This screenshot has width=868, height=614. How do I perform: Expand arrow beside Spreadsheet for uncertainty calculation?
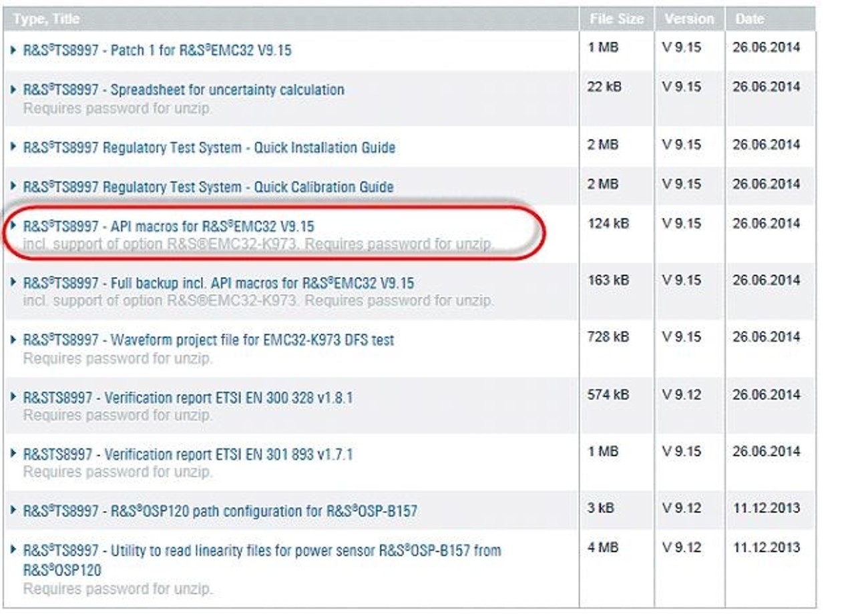tap(13, 89)
